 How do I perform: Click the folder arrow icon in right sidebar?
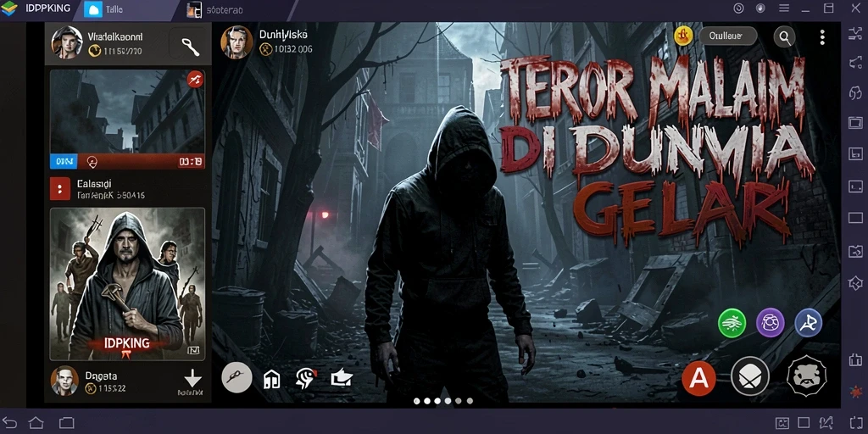(855, 251)
